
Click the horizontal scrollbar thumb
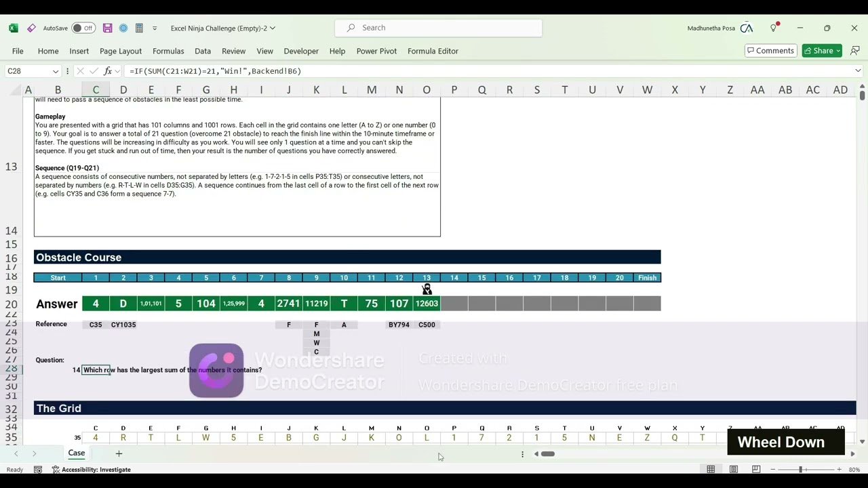[x=548, y=454]
